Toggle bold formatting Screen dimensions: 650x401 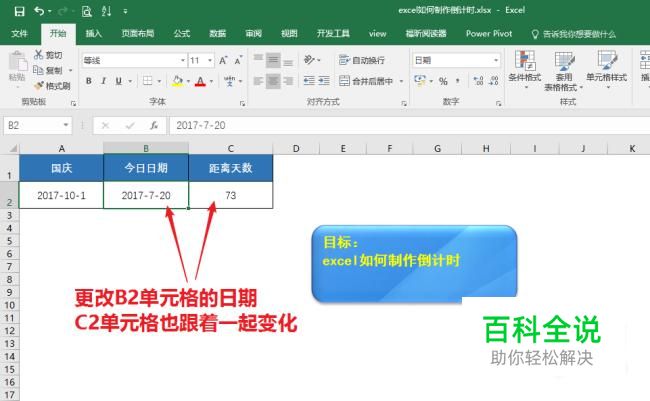89,81
